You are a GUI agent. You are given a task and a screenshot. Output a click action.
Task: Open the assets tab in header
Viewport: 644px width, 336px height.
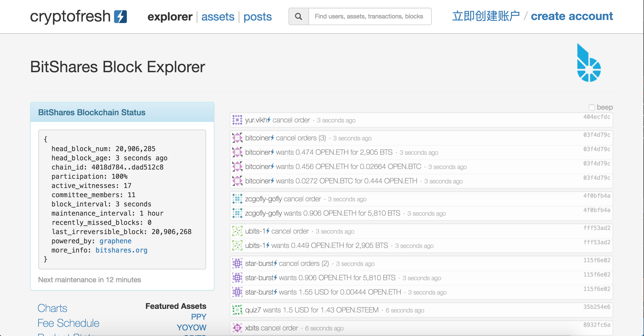coord(218,17)
